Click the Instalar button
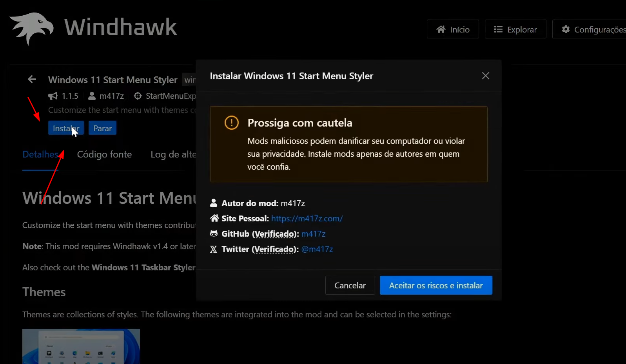Screen dimensions: 626x364 pos(65,128)
